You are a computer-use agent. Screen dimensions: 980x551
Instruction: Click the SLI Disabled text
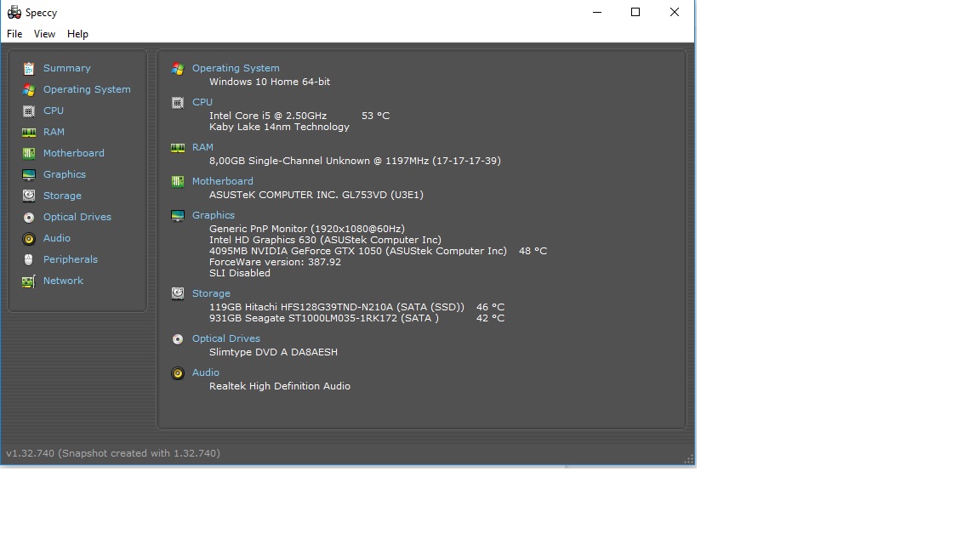point(239,273)
